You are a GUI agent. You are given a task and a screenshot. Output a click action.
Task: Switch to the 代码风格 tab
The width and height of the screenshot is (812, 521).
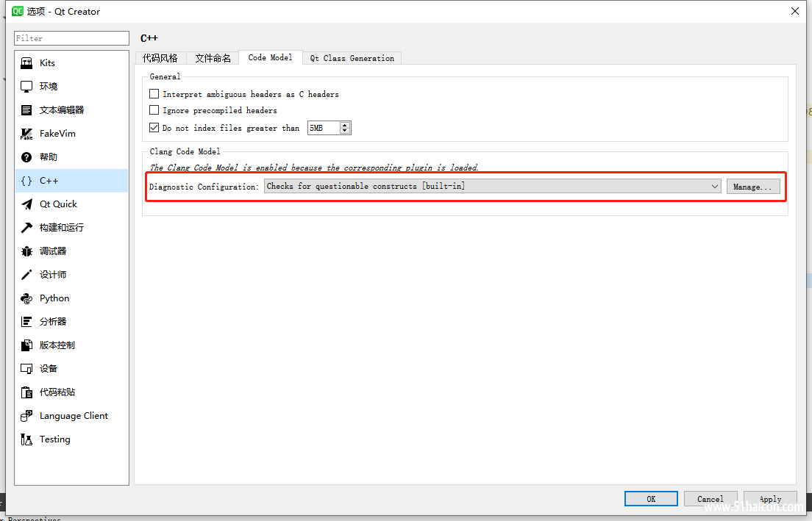[160, 59]
